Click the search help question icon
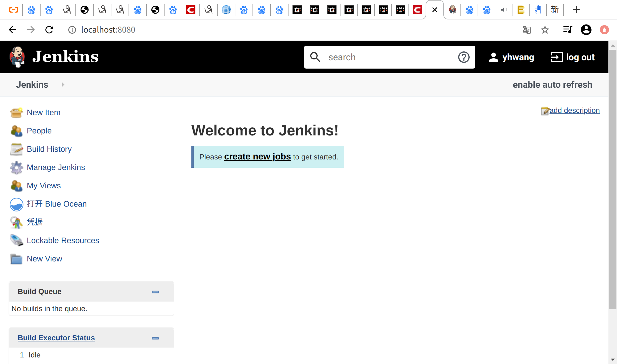This screenshot has width=617, height=364. (464, 57)
